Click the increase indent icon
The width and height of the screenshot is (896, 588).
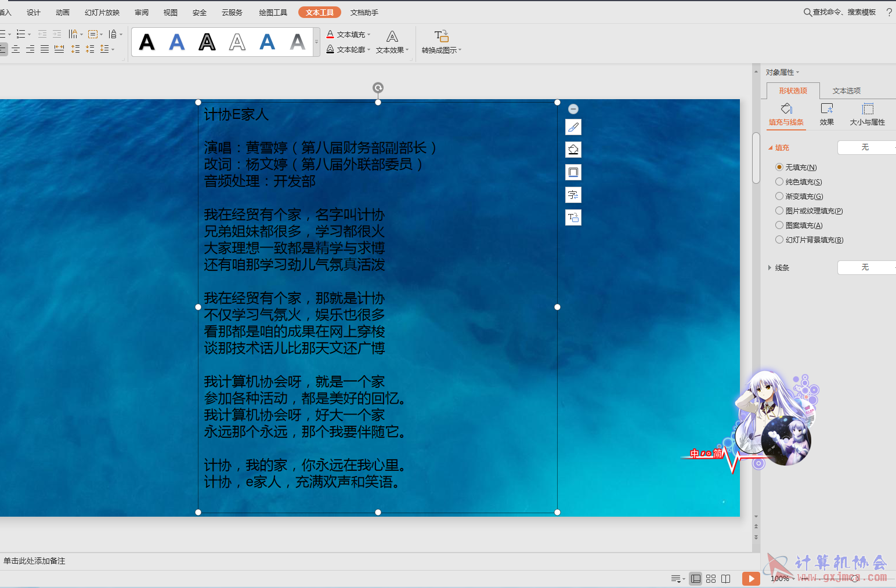57,34
